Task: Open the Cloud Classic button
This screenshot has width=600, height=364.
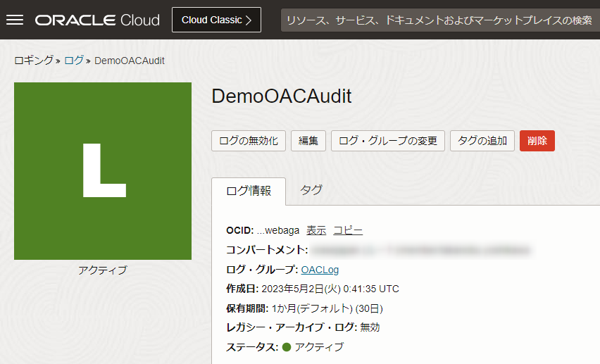Action: [x=216, y=20]
